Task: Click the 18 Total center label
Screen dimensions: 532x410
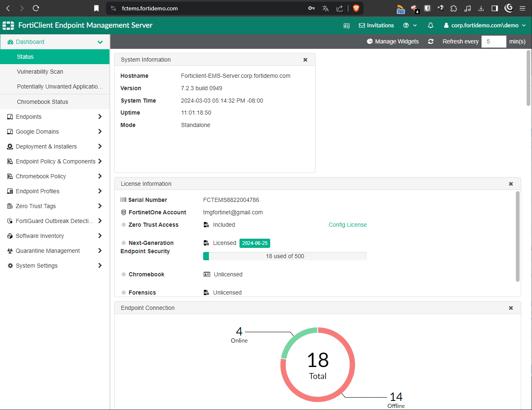Action: click(x=318, y=366)
